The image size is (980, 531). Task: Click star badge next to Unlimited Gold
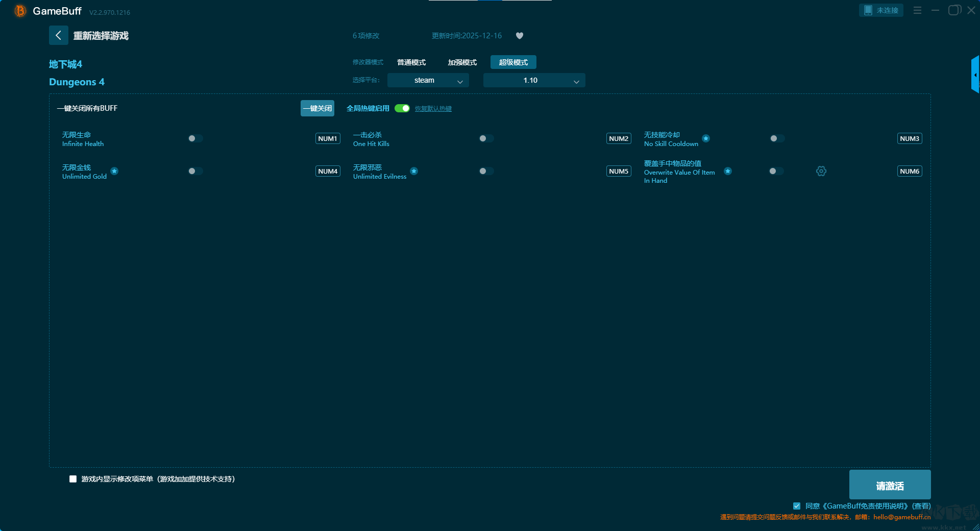pyautogui.click(x=114, y=171)
